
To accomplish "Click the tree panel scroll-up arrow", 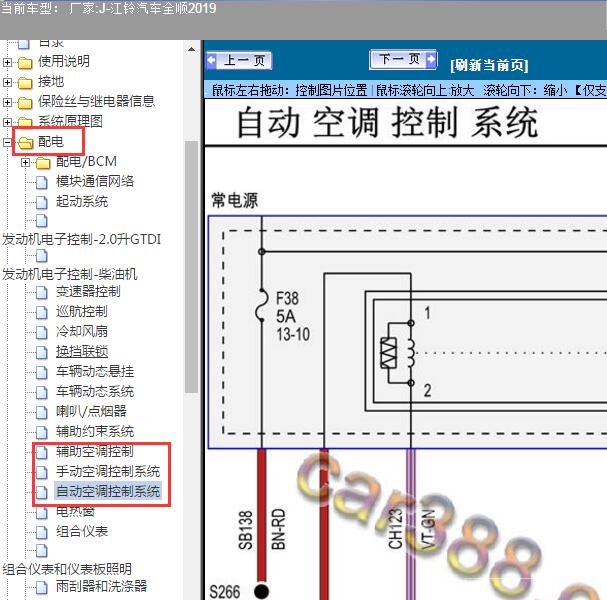I will [x=191, y=50].
